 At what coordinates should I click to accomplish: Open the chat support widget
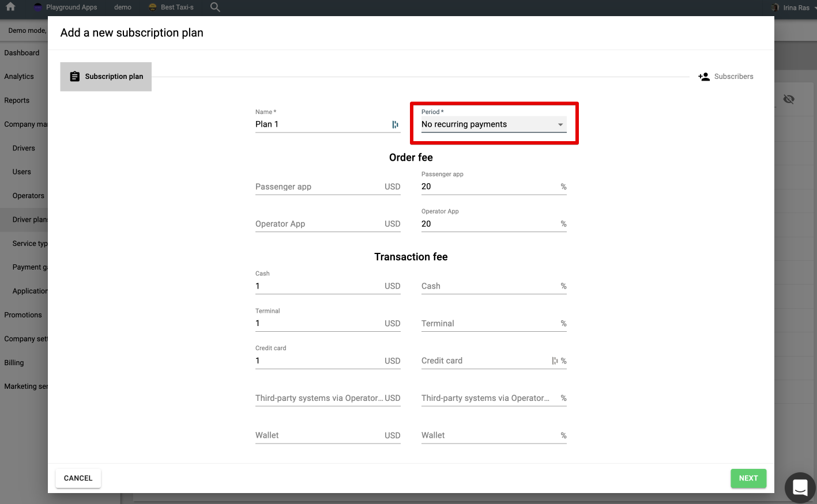(800, 487)
